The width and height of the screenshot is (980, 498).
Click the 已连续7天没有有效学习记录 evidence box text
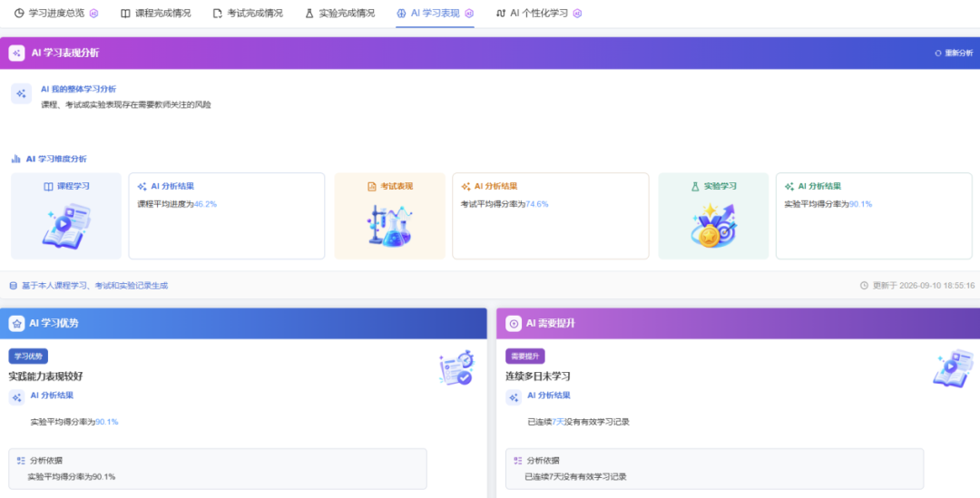[575, 477]
